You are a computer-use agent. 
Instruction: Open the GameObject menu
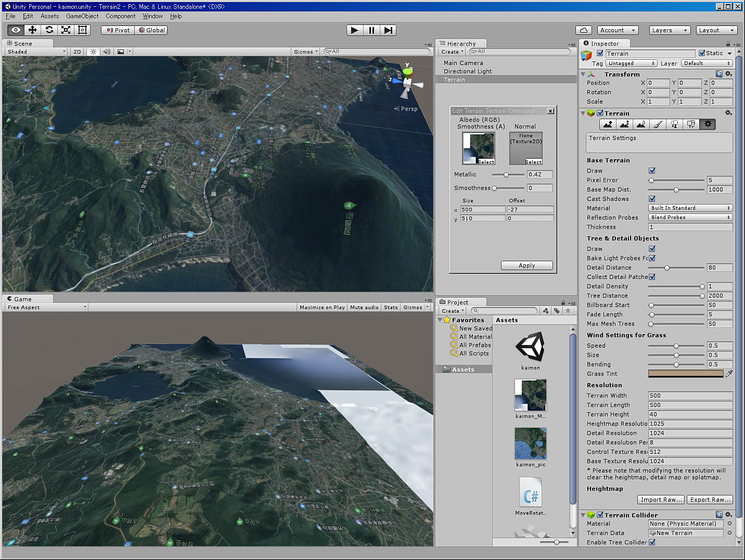click(x=82, y=16)
